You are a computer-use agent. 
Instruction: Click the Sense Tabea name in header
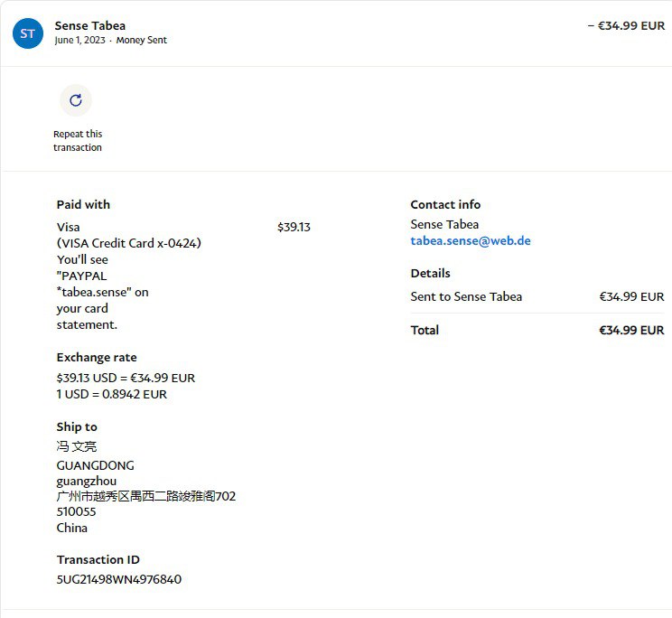[90, 25]
